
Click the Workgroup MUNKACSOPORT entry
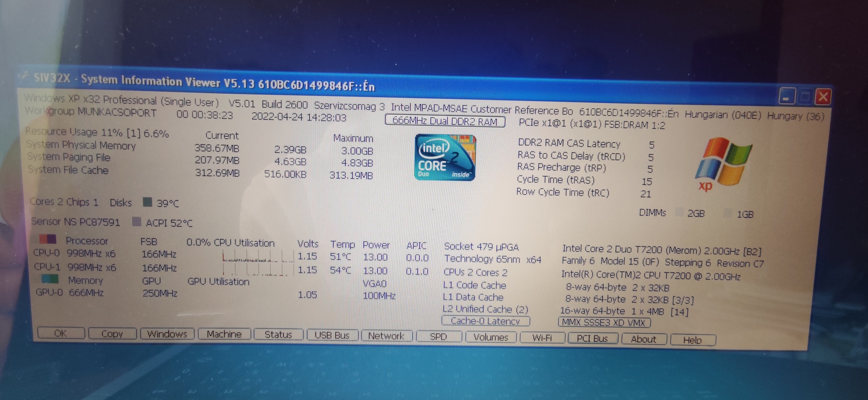tap(90, 111)
